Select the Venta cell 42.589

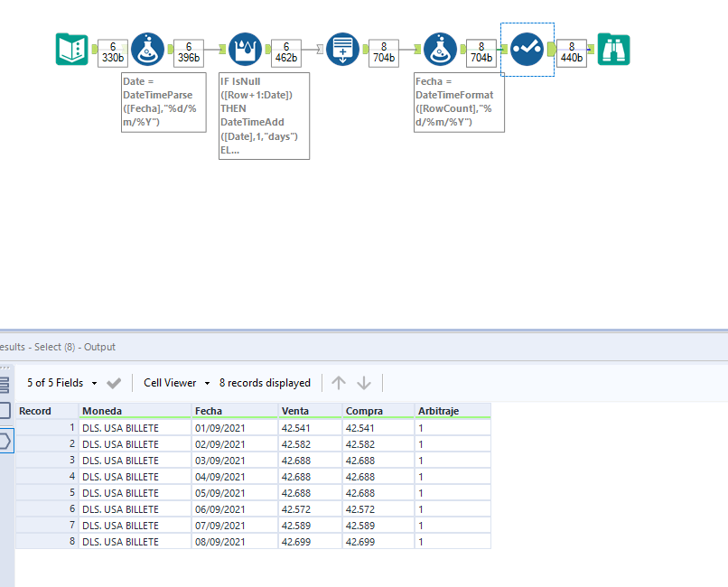310,526
